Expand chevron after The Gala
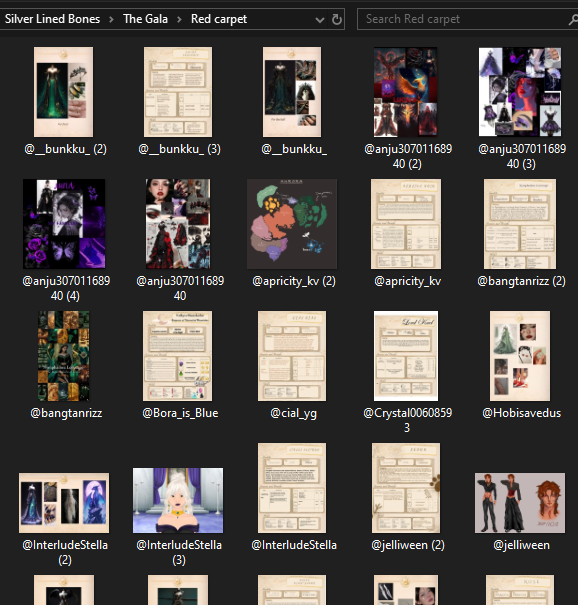This screenshot has height=605, width=578. (179, 19)
